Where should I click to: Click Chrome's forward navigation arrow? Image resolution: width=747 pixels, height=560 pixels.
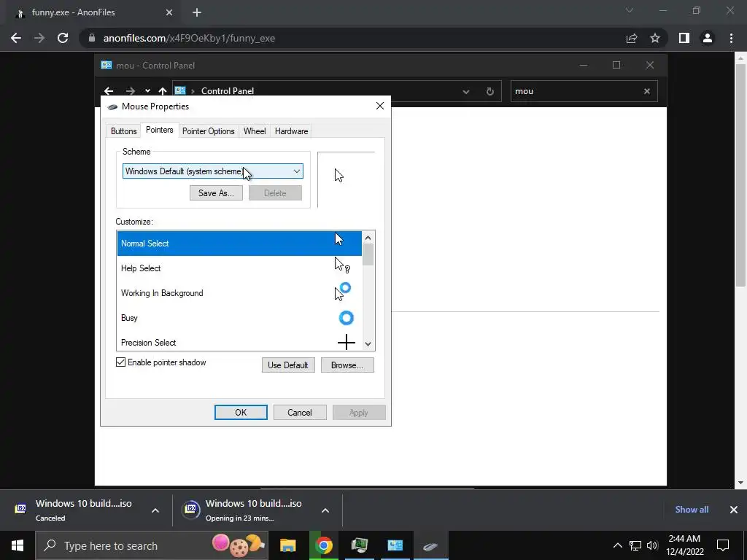[39, 38]
